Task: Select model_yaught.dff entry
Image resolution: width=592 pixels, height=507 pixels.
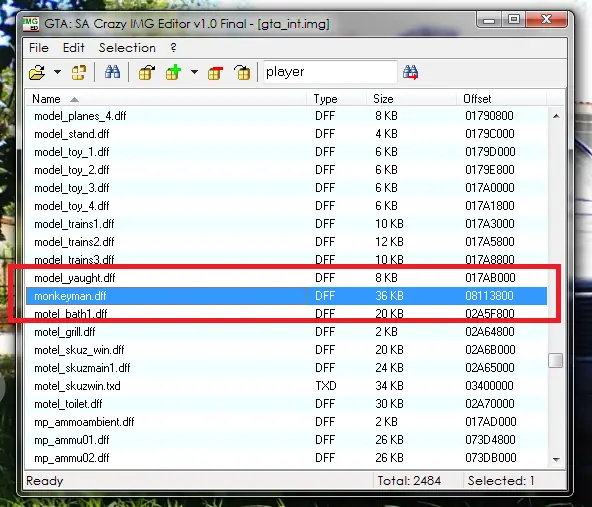Action: coord(286,278)
